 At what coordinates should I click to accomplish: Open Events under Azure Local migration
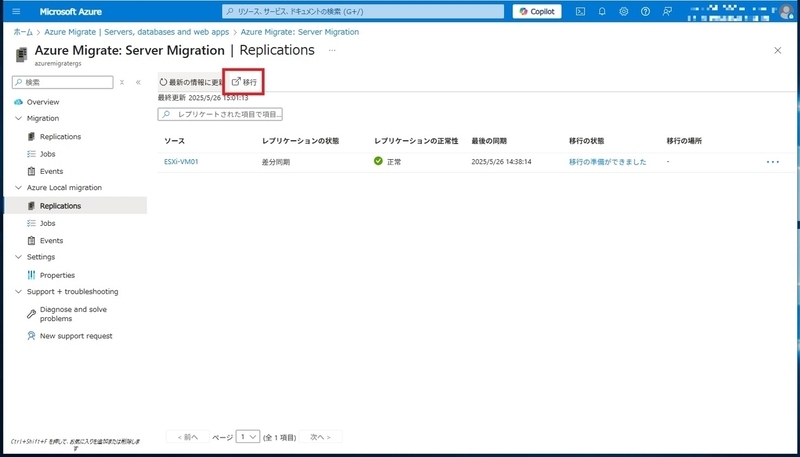tap(51, 241)
